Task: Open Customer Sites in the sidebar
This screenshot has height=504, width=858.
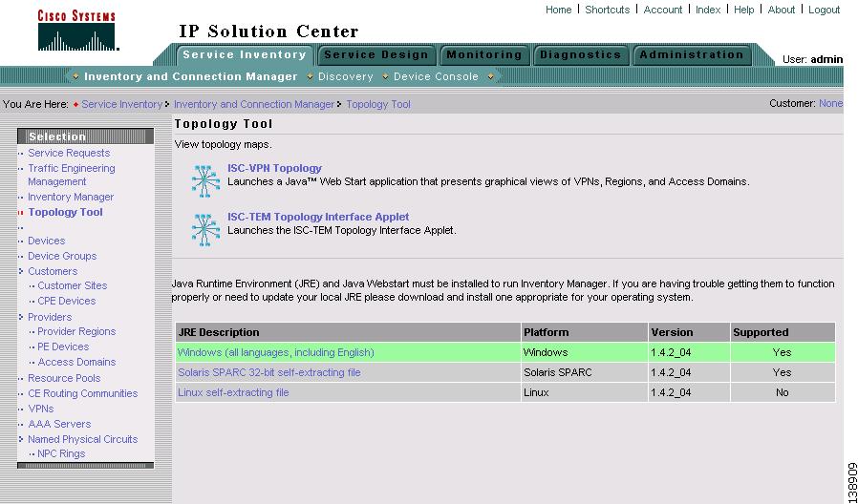Action: pyautogui.click(x=73, y=285)
